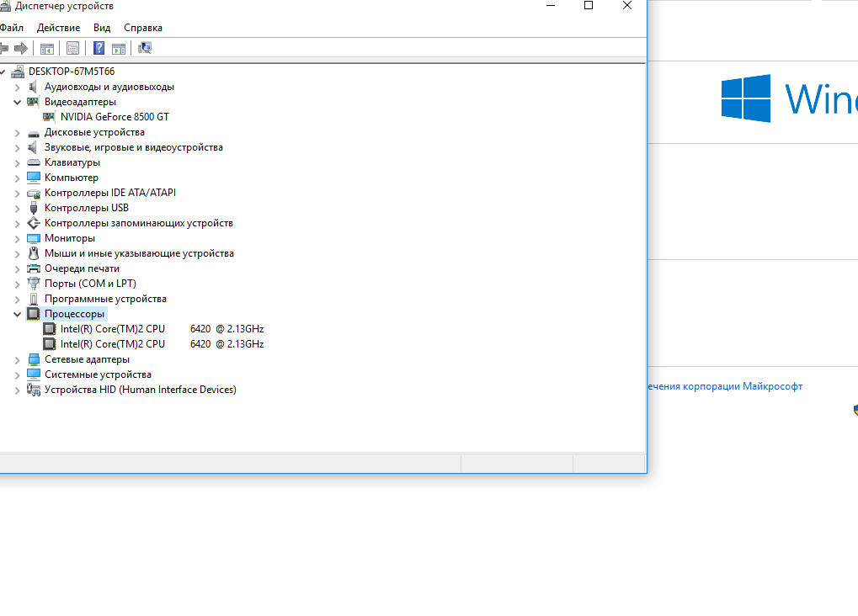Expand the Системные устройства node
This screenshot has width=858, height=616.
pyautogui.click(x=17, y=375)
